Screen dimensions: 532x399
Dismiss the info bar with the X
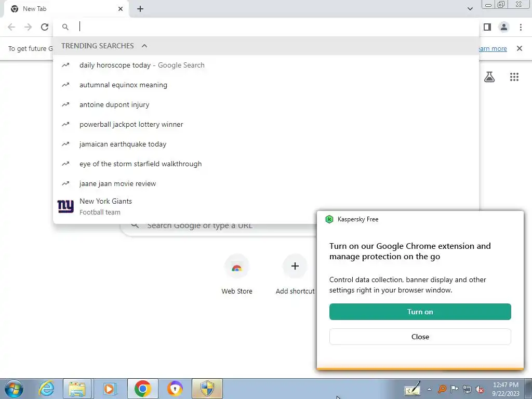(x=519, y=48)
